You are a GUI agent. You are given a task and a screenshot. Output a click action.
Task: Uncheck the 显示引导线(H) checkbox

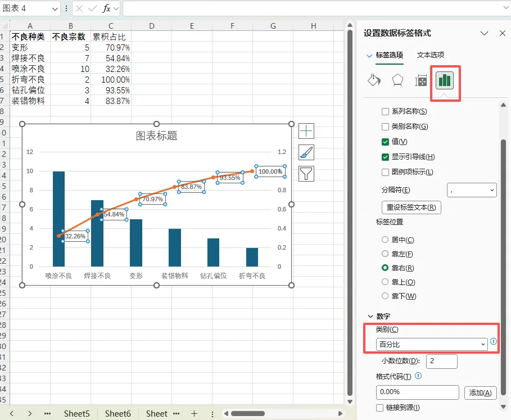(x=385, y=157)
